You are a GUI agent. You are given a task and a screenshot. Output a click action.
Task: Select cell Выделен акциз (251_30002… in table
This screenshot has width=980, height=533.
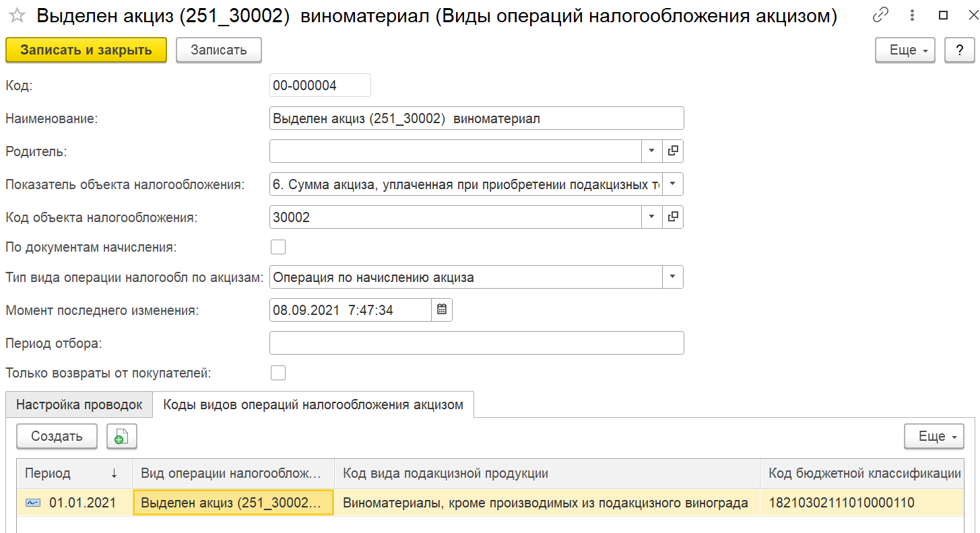(x=234, y=503)
